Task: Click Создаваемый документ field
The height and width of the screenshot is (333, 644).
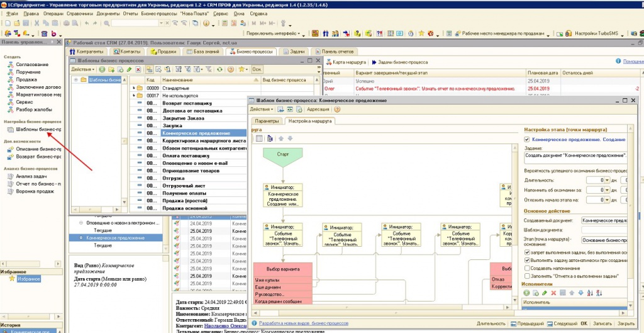Action: pos(604,221)
